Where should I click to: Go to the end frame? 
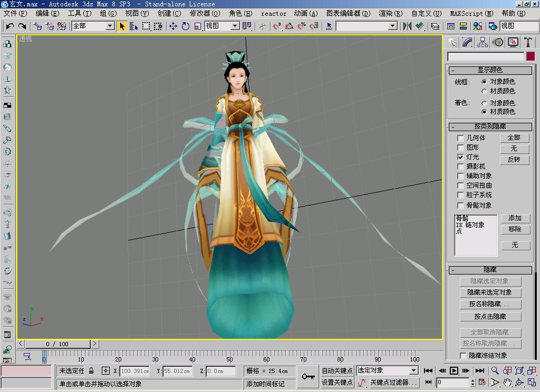(x=479, y=371)
